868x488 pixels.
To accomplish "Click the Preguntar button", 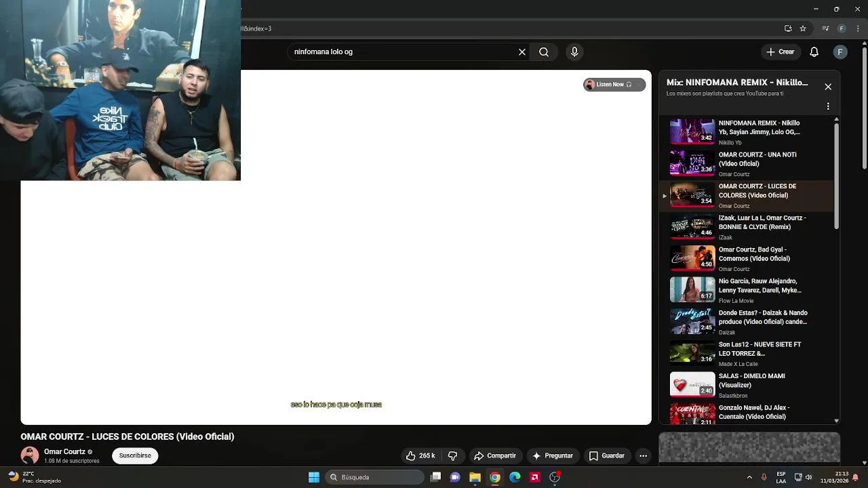I will (x=553, y=455).
